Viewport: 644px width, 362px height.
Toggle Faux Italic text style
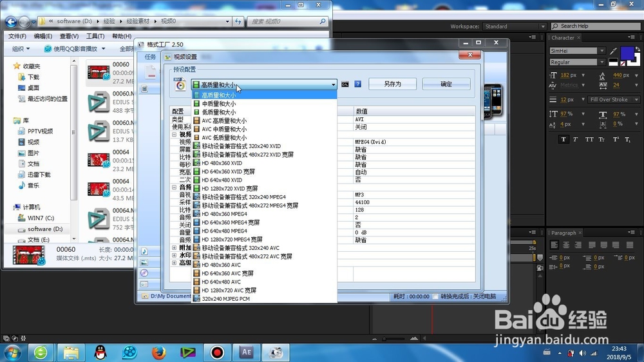(575, 139)
